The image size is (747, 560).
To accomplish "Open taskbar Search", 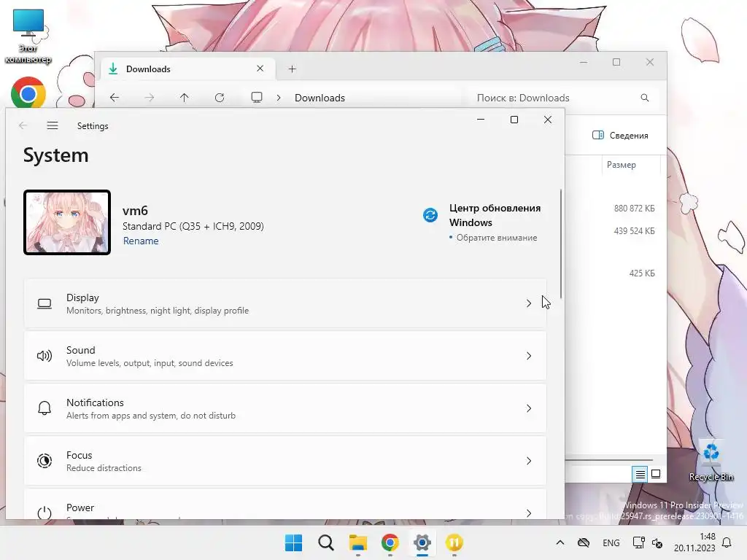I will 326,542.
